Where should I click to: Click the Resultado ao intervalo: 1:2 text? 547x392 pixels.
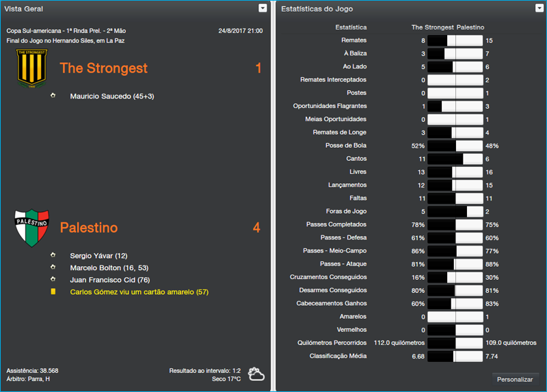[204, 371]
